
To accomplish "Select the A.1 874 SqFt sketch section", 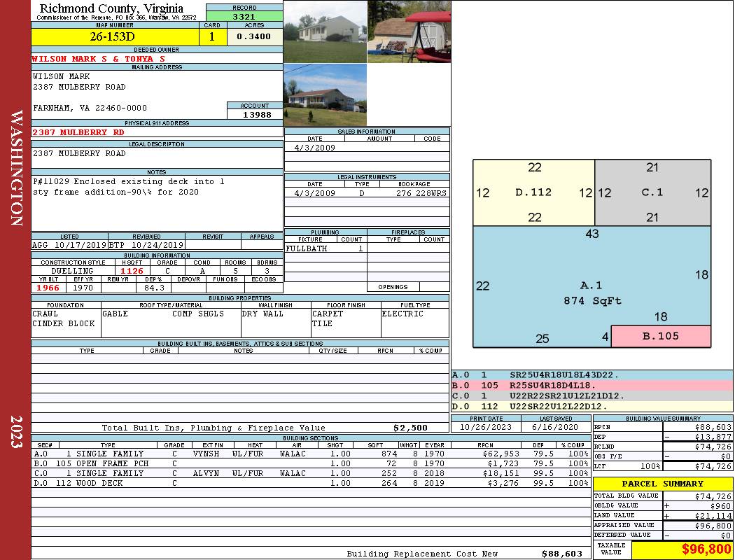I will pos(591,286).
